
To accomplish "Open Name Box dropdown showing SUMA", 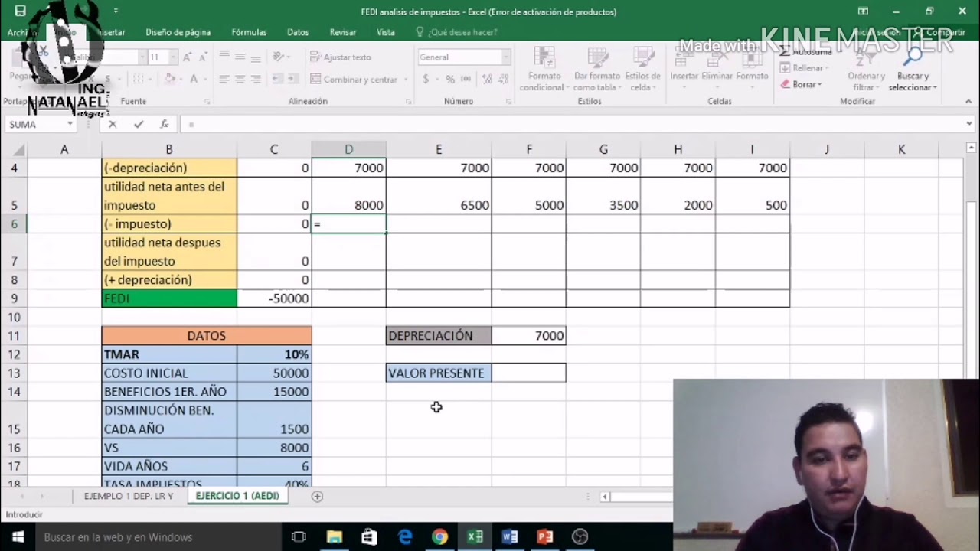I will coord(70,124).
